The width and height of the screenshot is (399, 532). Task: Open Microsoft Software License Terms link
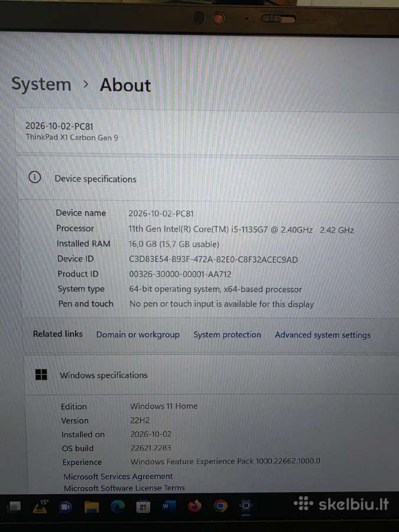click(x=124, y=488)
